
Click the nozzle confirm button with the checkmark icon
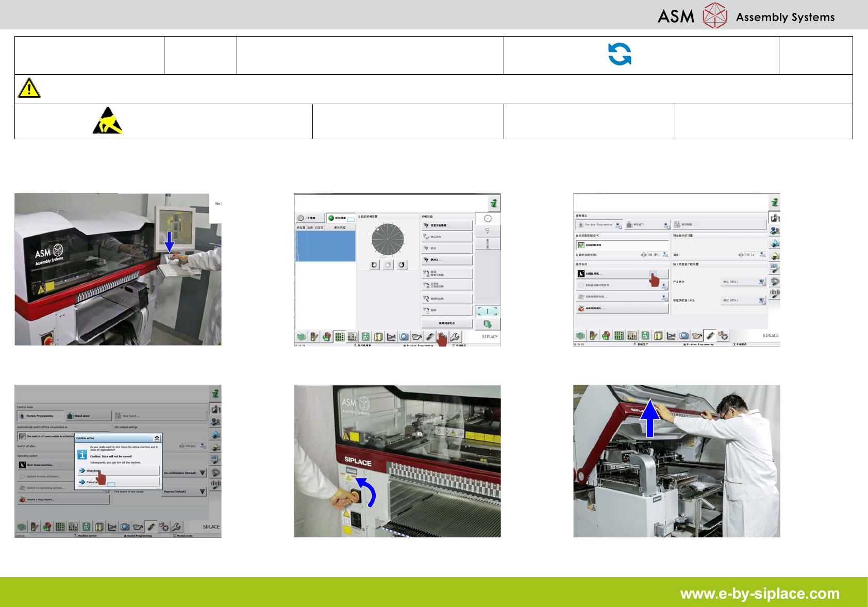(x=447, y=237)
